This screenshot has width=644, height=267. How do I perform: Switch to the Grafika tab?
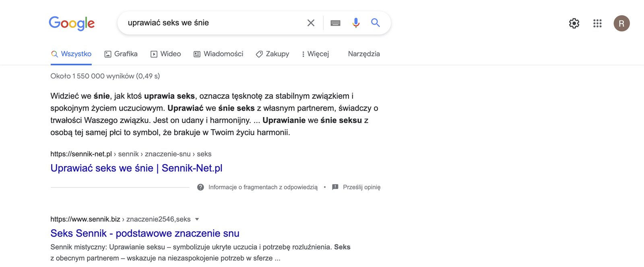click(x=121, y=54)
